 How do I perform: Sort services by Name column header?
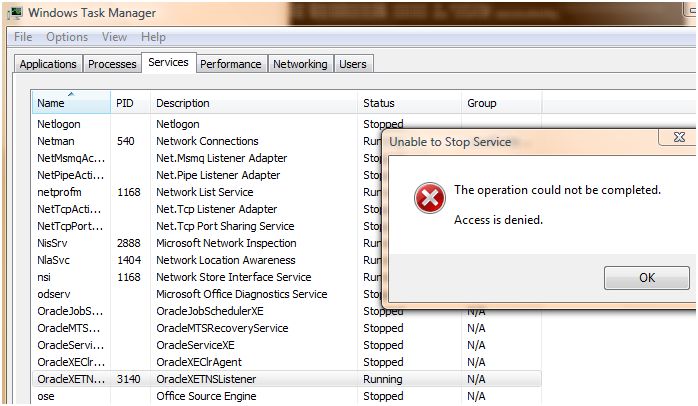[51, 103]
